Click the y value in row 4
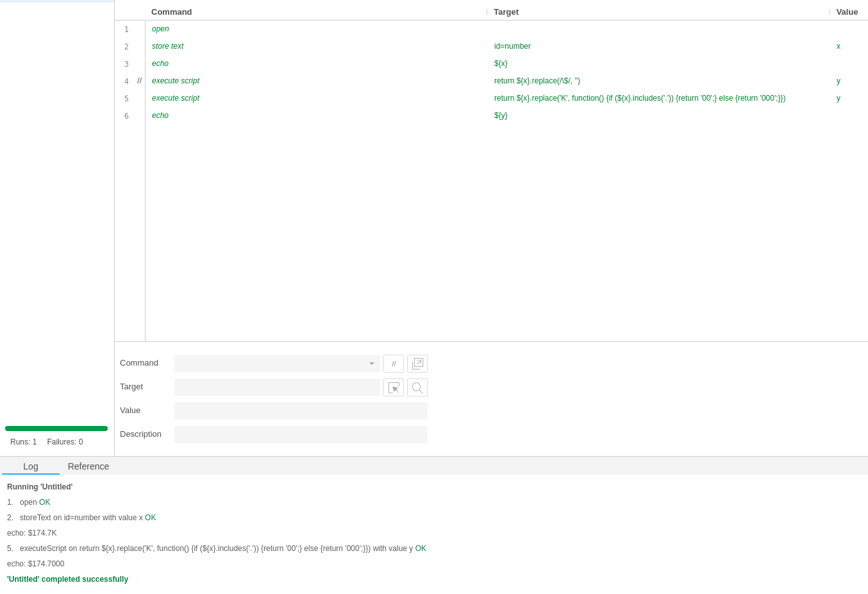 pyautogui.click(x=839, y=81)
